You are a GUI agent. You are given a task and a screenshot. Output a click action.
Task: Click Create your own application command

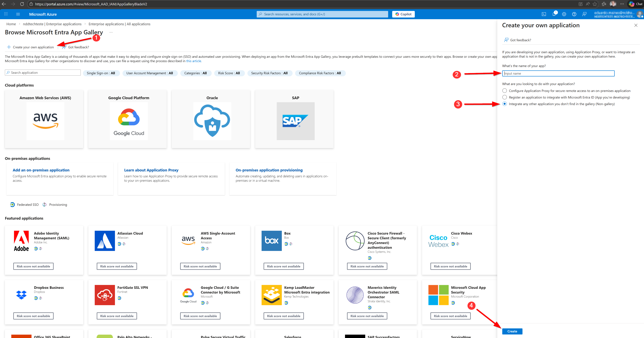point(31,47)
